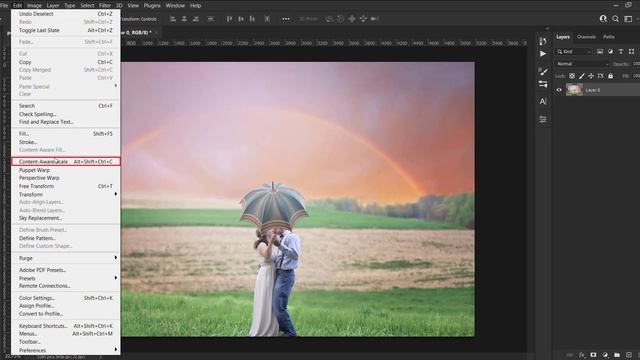The width and height of the screenshot is (640, 360).
Task: Toggle lock image pixels brush icon
Action: tap(582, 76)
